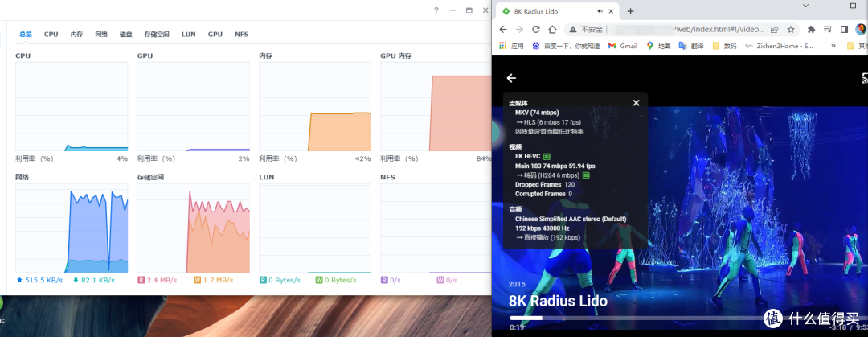Image resolution: width=868 pixels, height=337 pixels.
Task: Go back in the browser
Action: coord(502,30)
